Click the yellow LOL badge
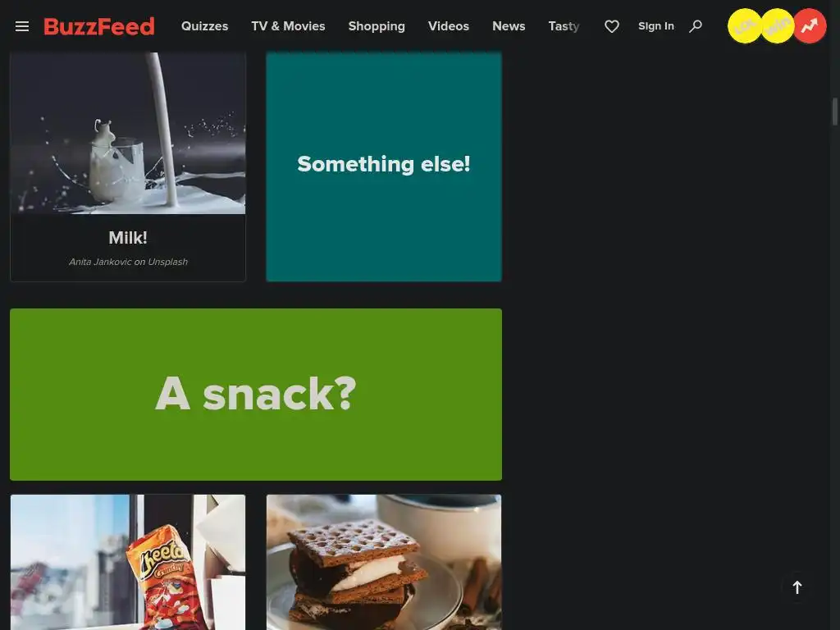The width and height of the screenshot is (840, 630). [x=745, y=25]
